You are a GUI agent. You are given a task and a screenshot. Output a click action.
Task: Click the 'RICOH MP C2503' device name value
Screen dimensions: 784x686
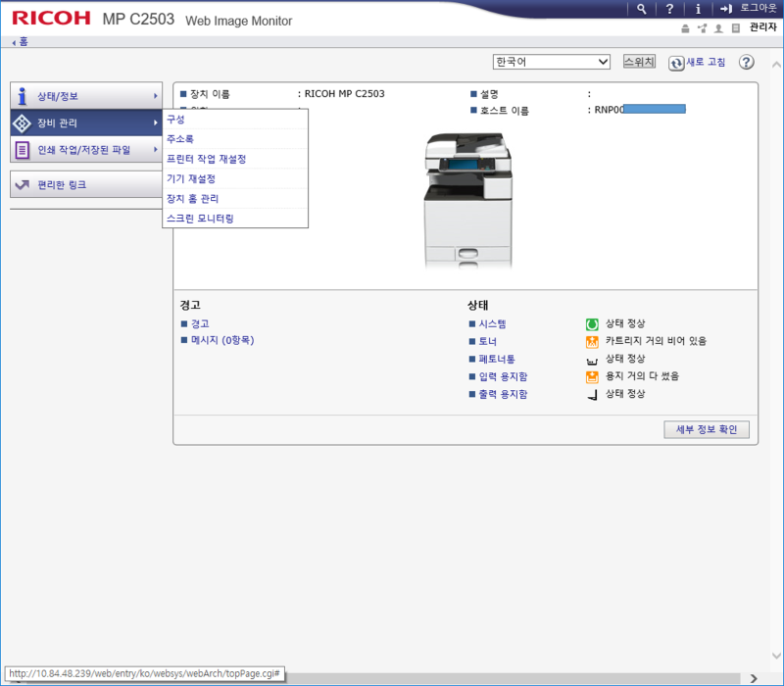pos(345,93)
